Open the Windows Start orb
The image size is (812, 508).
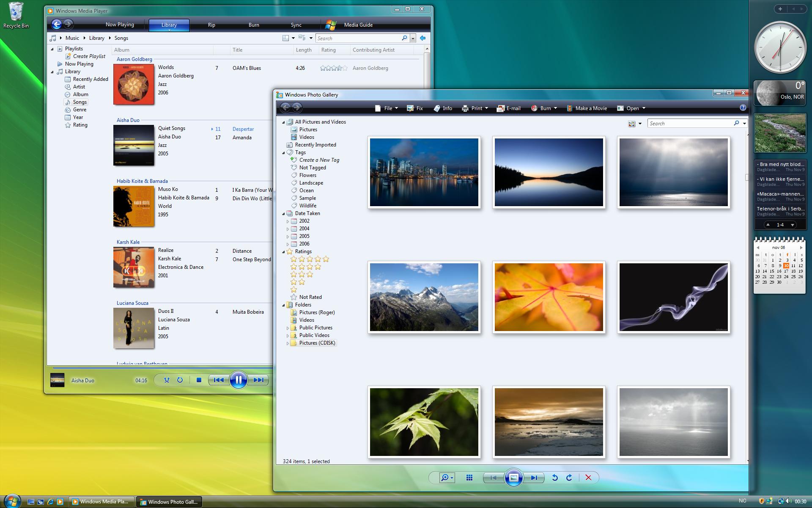(x=12, y=501)
